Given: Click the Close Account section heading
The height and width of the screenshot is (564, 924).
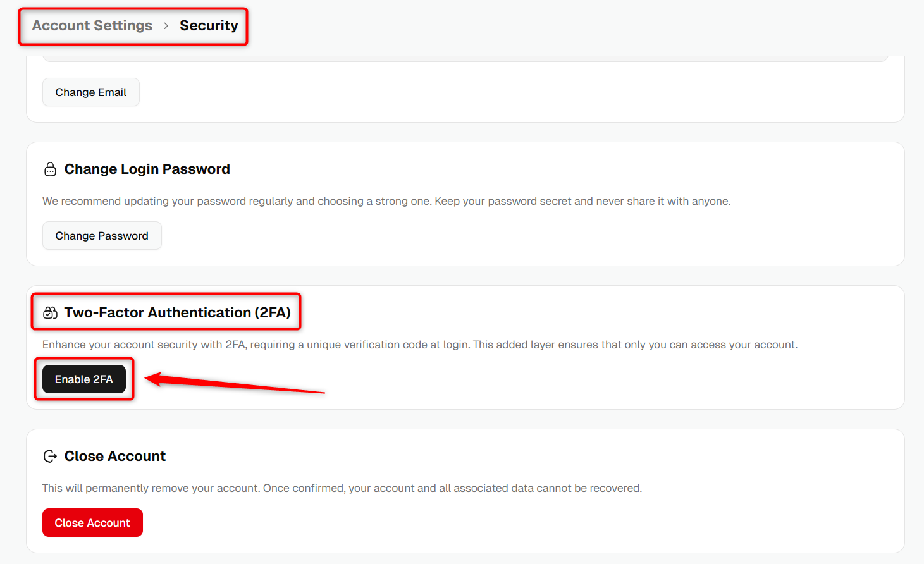Looking at the screenshot, I should pyautogui.click(x=115, y=457).
